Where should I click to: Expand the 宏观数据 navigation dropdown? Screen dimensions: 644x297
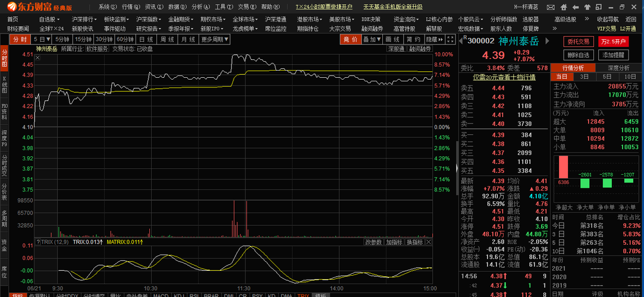coord(471,29)
